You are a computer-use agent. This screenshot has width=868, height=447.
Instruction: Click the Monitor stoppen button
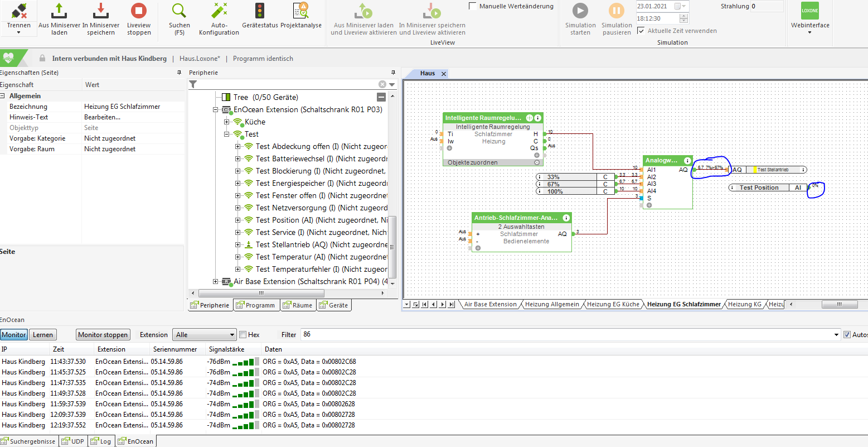point(103,335)
